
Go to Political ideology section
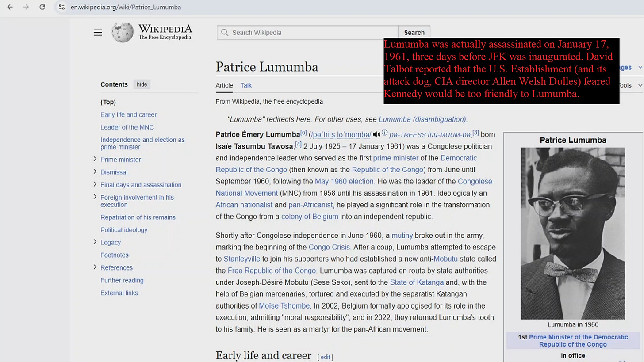click(x=124, y=230)
